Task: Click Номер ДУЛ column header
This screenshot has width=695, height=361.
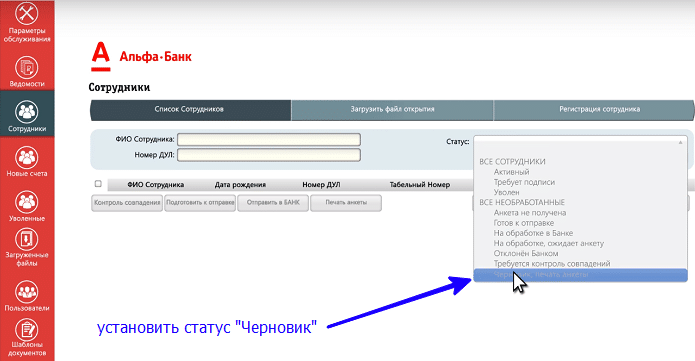Action: 321,185
